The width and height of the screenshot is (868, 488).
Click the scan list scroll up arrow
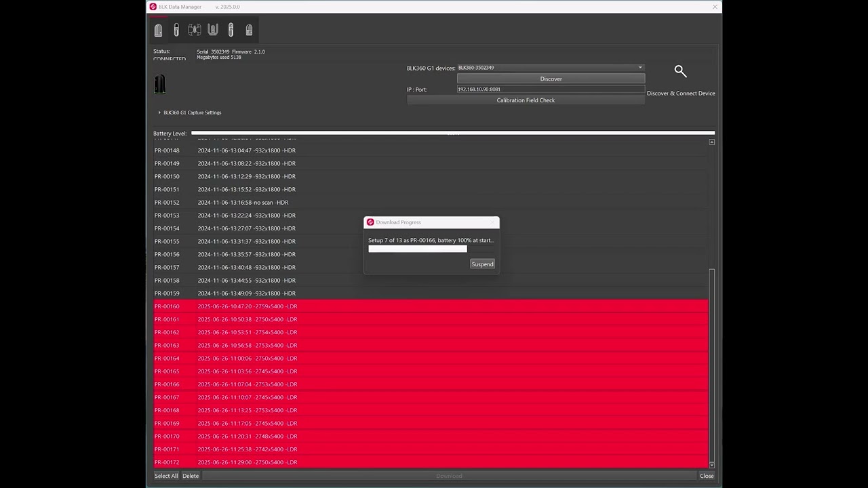pyautogui.click(x=711, y=142)
